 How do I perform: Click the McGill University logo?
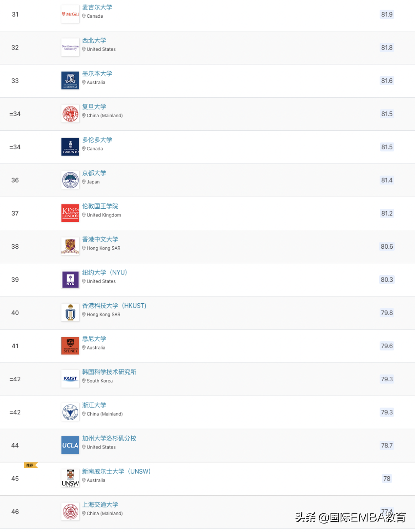point(70,15)
